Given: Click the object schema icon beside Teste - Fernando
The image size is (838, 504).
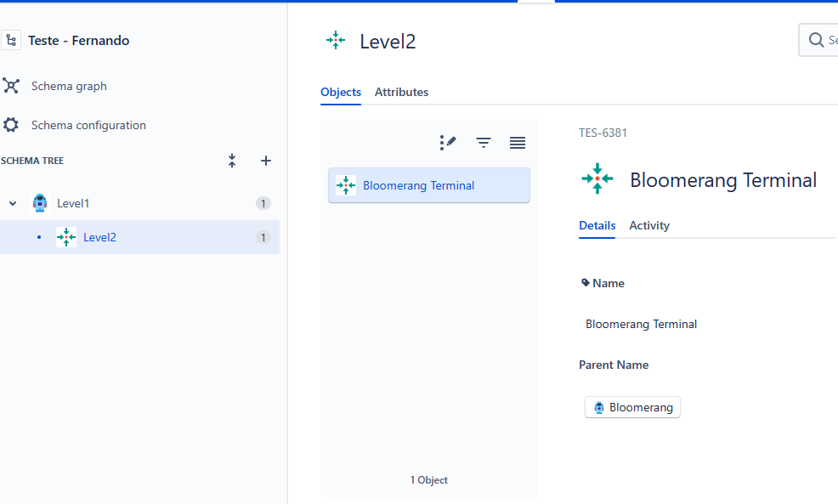Looking at the screenshot, I should pyautogui.click(x=11, y=41).
